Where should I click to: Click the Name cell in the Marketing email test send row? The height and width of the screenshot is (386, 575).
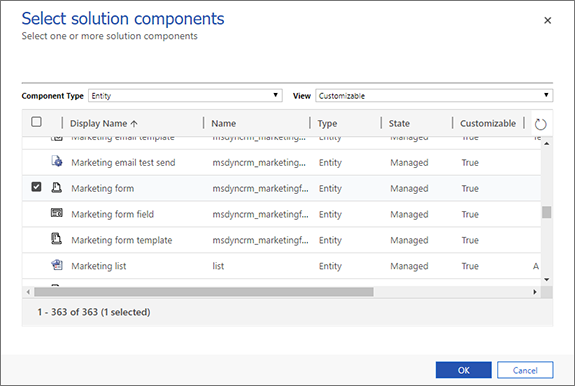click(x=259, y=162)
